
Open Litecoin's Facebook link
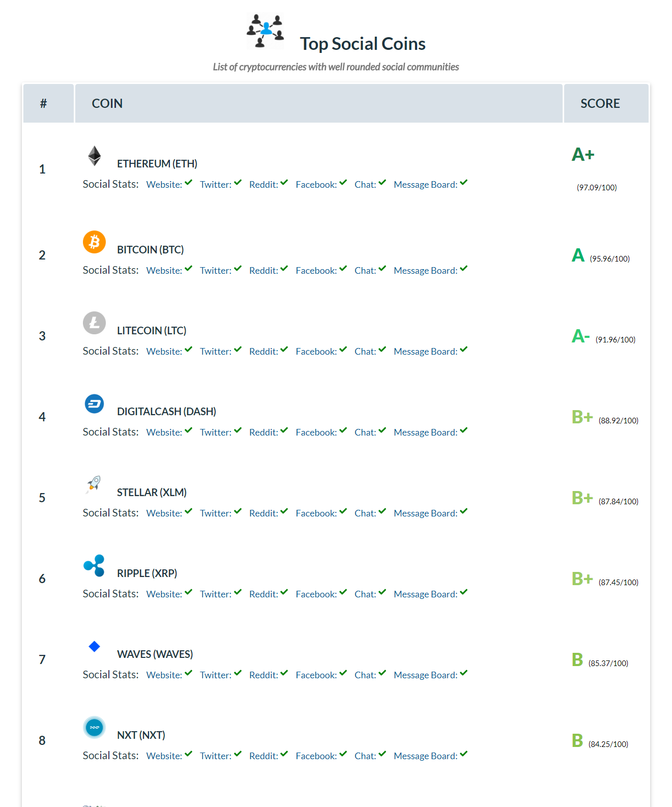[x=316, y=352]
